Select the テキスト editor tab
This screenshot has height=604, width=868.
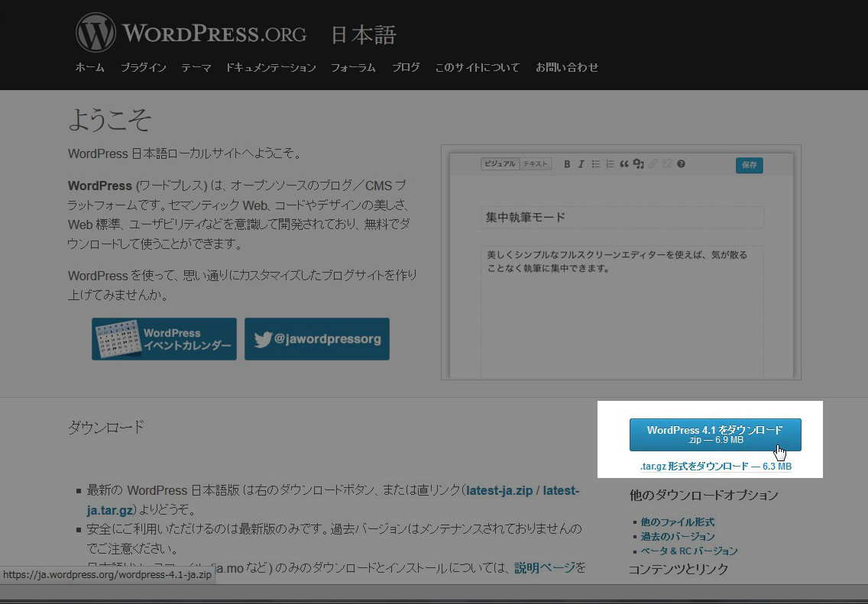[x=536, y=163]
